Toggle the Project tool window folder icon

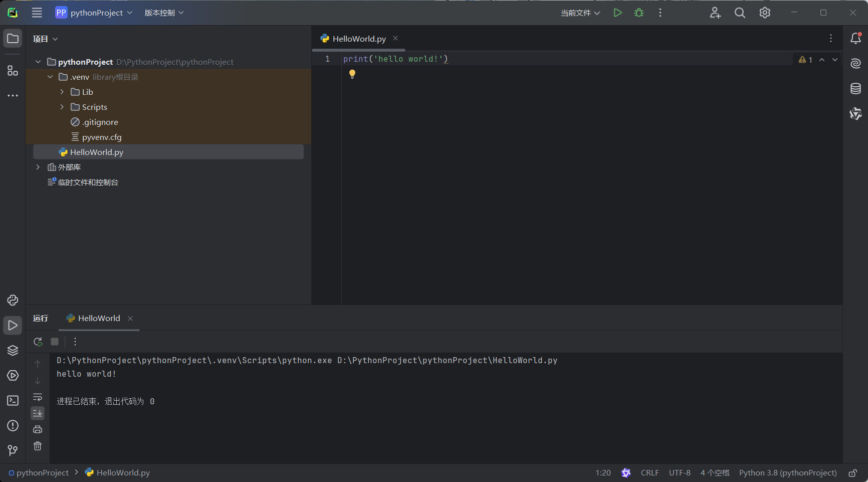pyautogui.click(x=13, y=39)
